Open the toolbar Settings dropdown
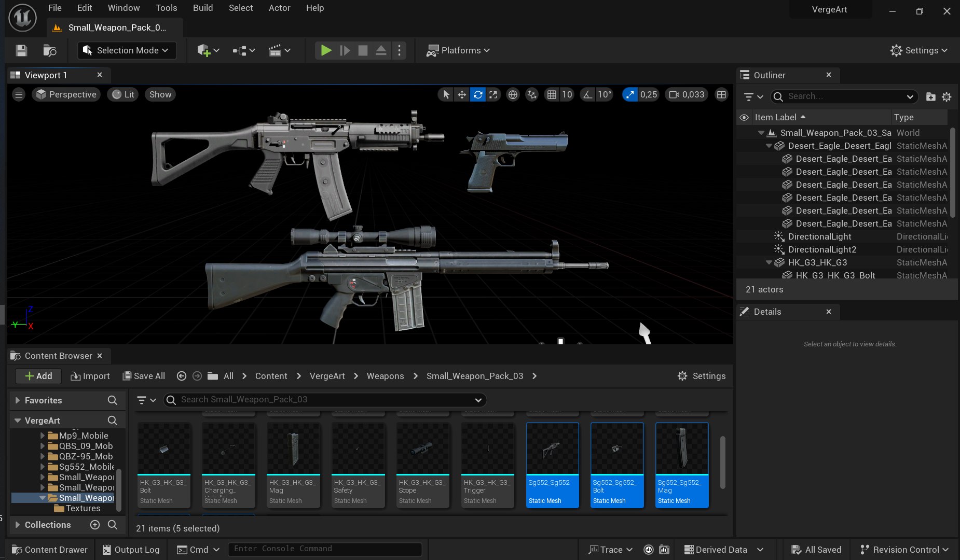The width and height of the screenshot is (960, 560). pyautogui.click(x=919, y=50)
